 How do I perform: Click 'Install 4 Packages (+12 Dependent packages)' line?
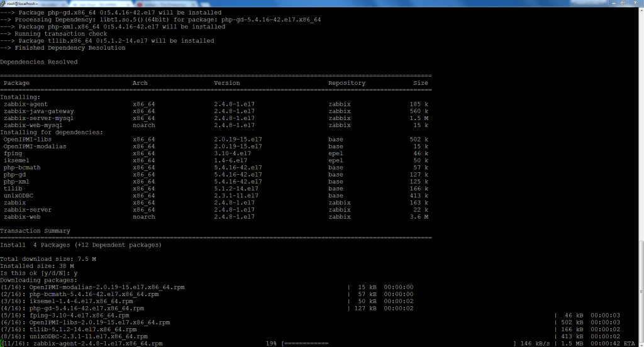coord(81,245)
